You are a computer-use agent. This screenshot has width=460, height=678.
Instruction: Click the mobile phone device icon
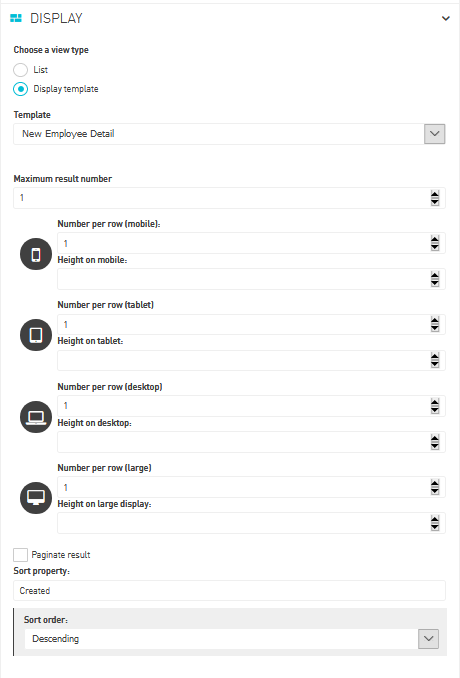[36, 254]
